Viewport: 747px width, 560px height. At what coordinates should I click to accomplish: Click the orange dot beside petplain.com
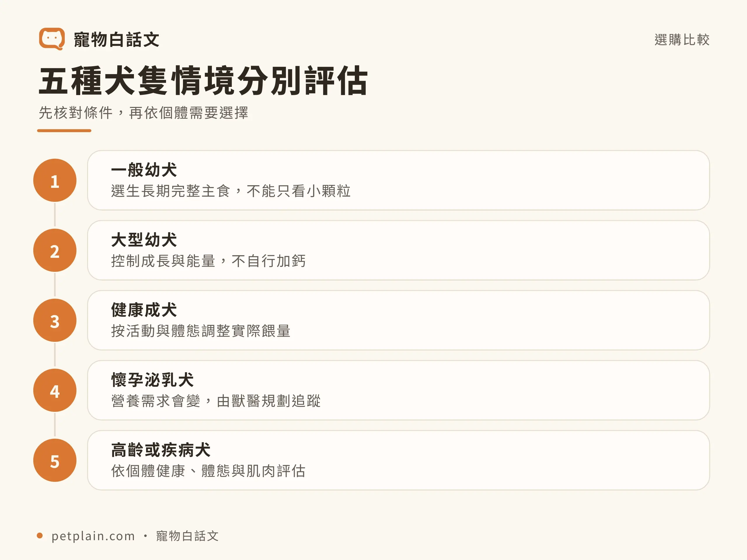click(x=39, y=536)
